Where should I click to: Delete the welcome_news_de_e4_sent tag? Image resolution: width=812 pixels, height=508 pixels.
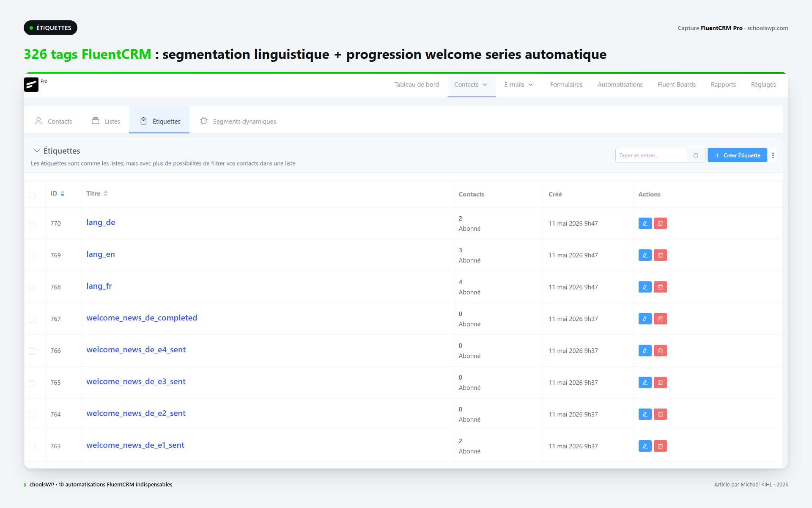pyautogui.click(x=660, y=351)
